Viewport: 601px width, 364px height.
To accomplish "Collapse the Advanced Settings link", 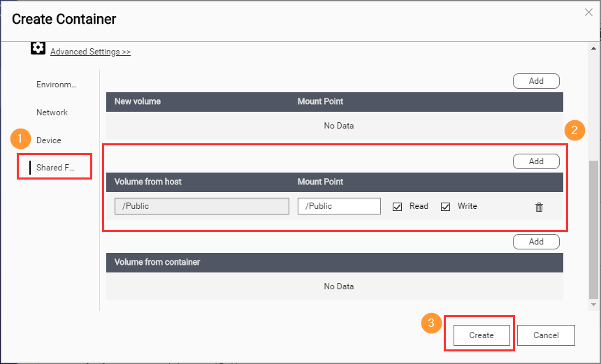I will click(90, 52).
